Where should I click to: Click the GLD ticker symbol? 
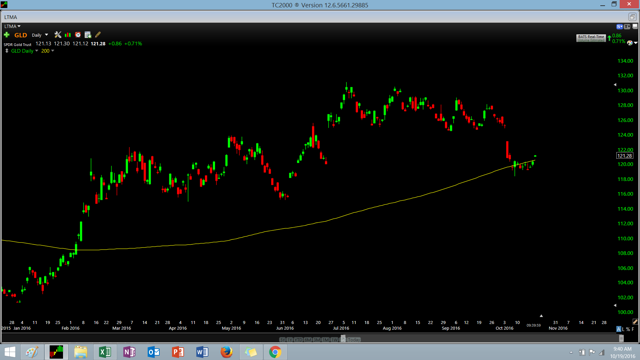tap(20, 35)
